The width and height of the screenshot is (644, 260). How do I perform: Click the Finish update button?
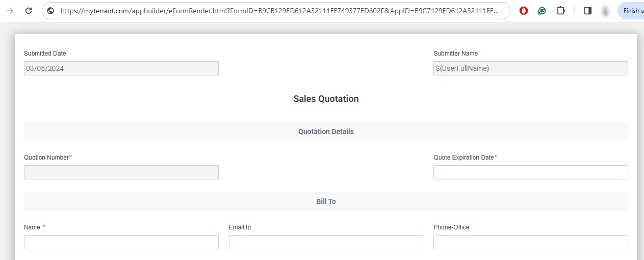(631, 11)
